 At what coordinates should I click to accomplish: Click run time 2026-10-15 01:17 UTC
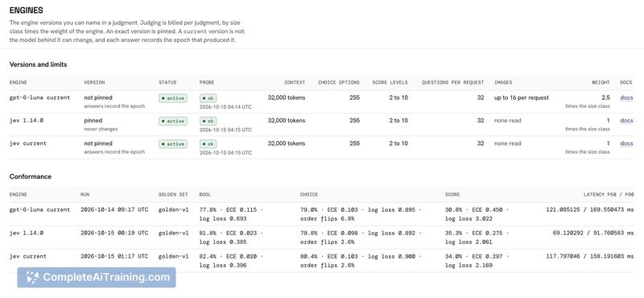coord(114,256)
